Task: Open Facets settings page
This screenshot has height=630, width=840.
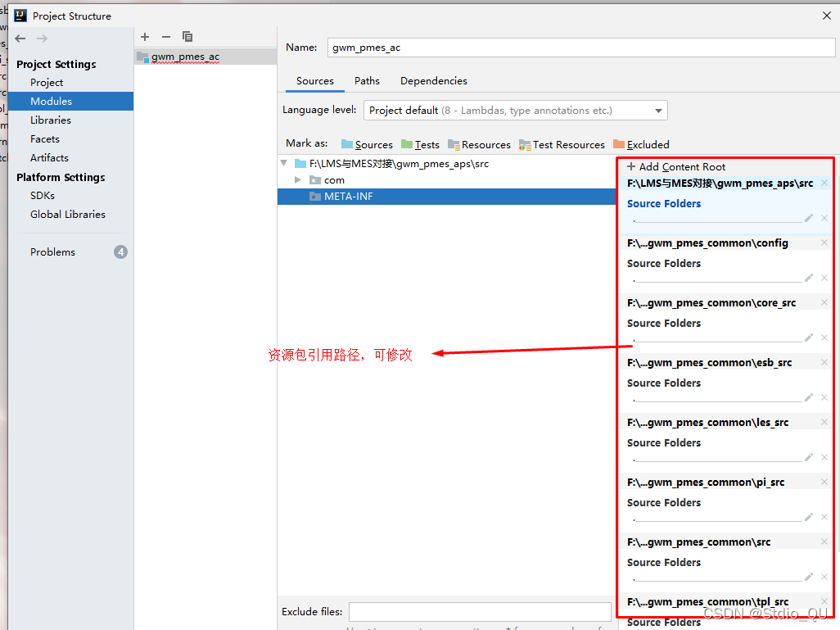Action: pyautogui.click(x=45, y=139)
